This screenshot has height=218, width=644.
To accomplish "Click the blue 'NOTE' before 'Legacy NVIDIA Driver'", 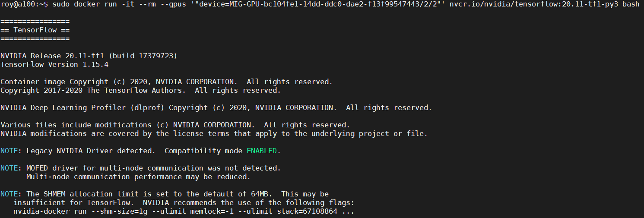I will click(x=9, y=151).
